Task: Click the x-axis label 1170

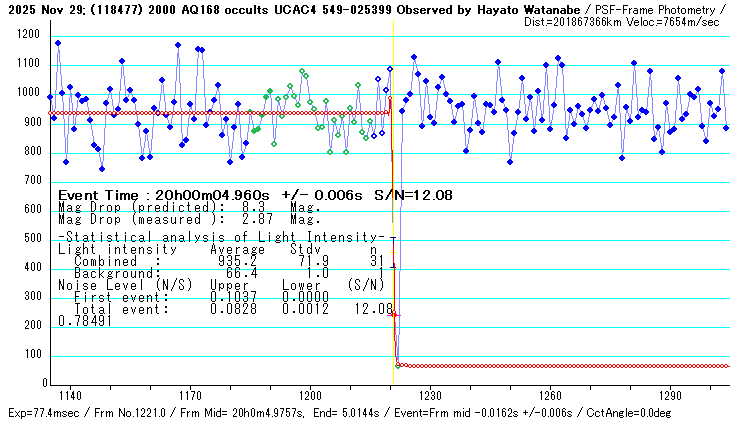Action: (x=188, y=396)
